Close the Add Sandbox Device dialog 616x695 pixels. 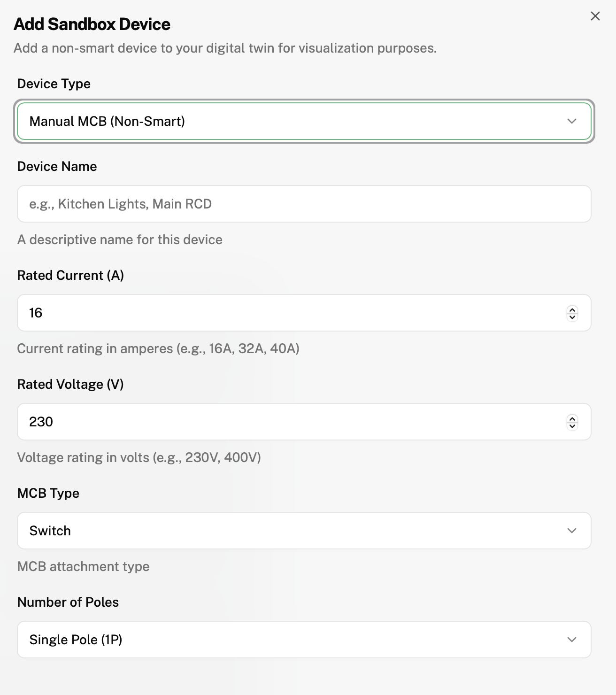pyautogui.click(x=595, y=16)
